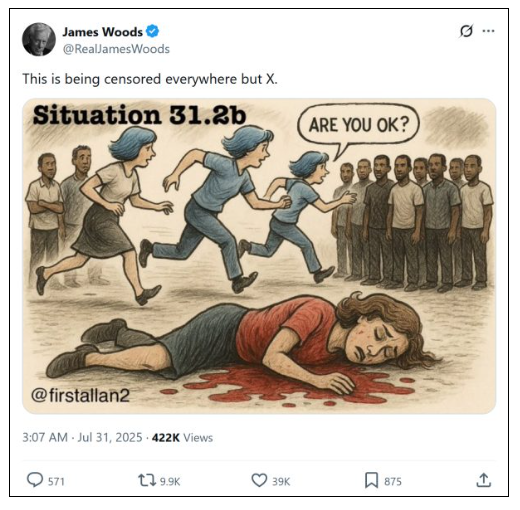
Task: Bookmark the post with bookmark icon
Action: click(371, 480)
